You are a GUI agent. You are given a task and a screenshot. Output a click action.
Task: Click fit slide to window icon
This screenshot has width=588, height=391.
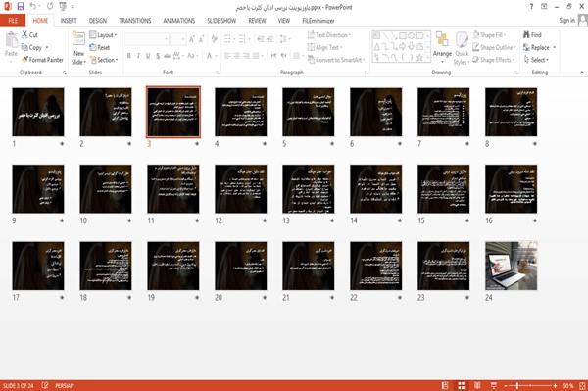pos(582,385)
